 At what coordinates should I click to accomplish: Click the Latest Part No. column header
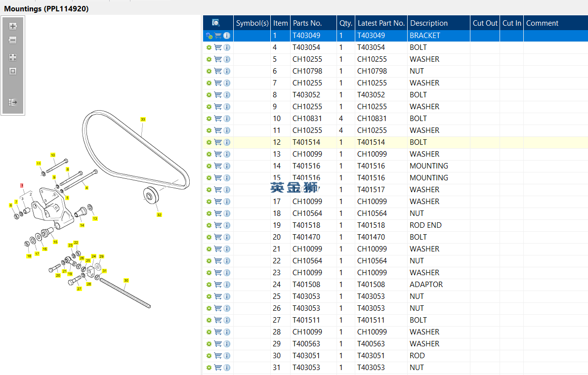click(x=381, y=23)
